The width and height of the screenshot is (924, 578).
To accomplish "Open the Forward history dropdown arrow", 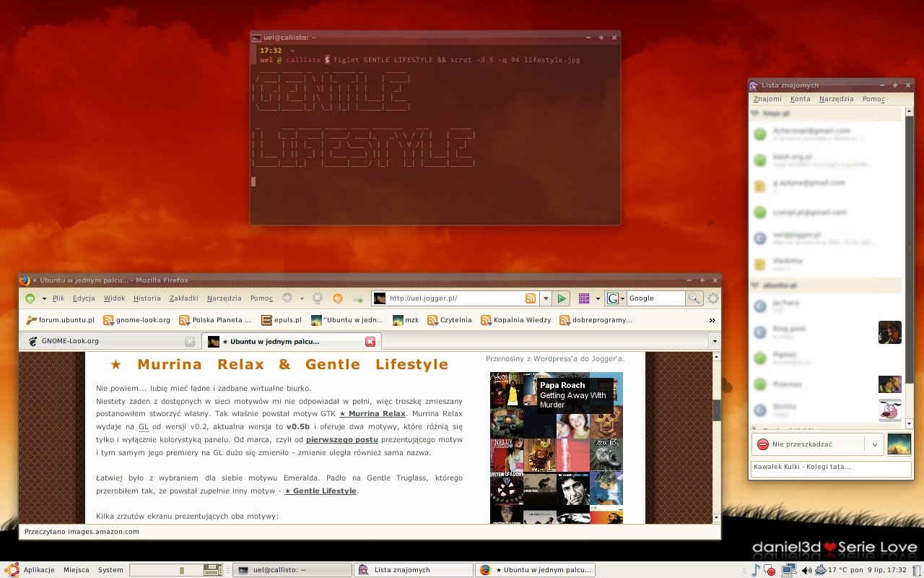I will (x=301, y=298).
